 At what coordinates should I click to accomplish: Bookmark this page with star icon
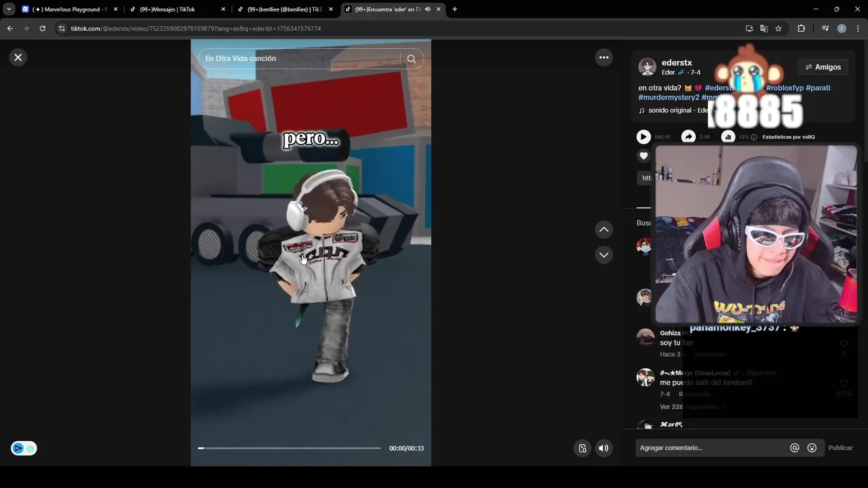coord(778,28)
